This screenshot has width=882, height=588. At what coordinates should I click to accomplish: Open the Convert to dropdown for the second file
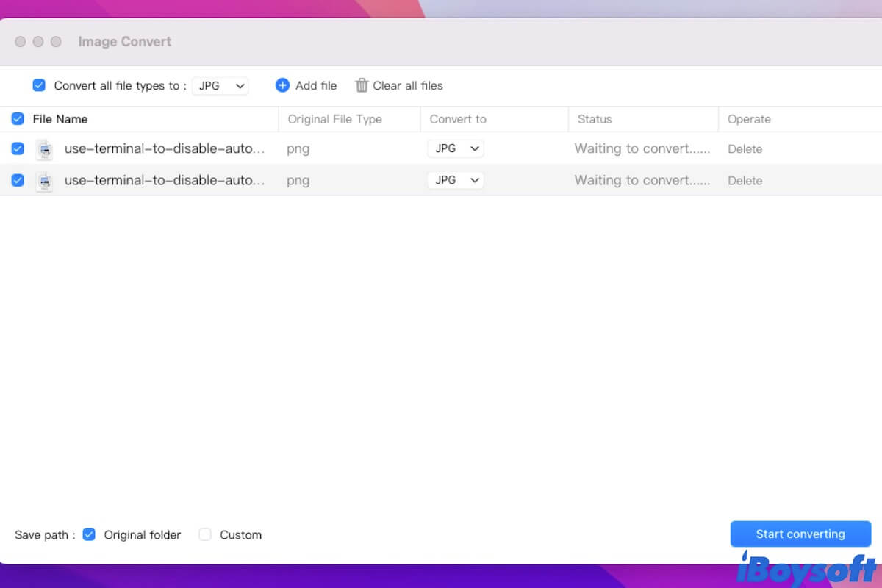click(455, 180)
